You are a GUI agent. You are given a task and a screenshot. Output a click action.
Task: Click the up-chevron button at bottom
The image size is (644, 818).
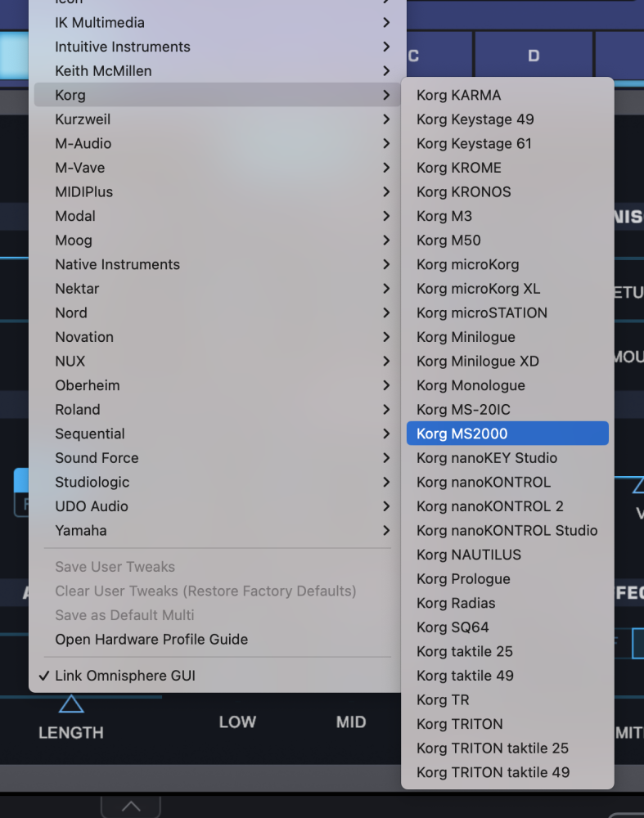[x=131, y=807]
